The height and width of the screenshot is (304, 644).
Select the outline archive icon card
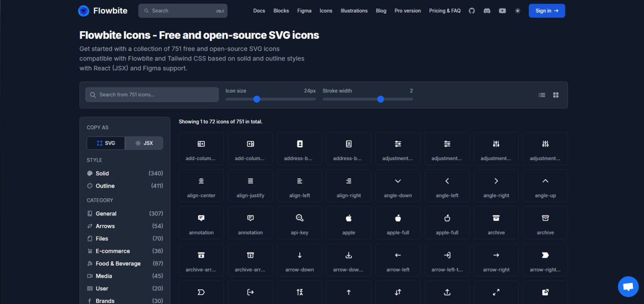pos(545,223)
